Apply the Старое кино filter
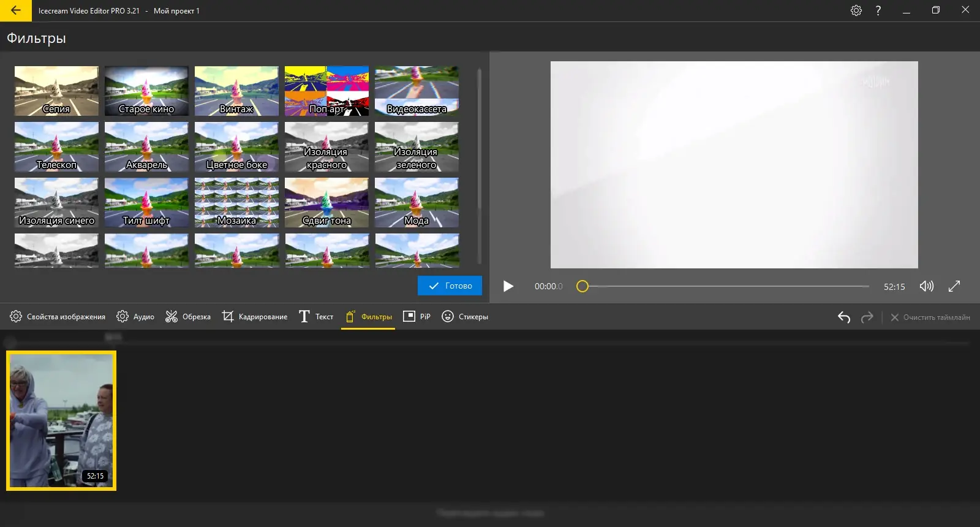The height and width of the screenshot is (527, 980). pyautogui.click(x=146, y=91)
